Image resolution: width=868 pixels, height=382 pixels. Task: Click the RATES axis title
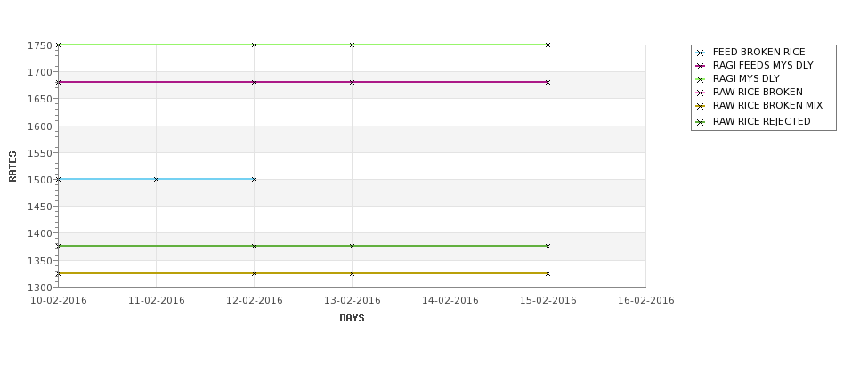pos(12,167)
